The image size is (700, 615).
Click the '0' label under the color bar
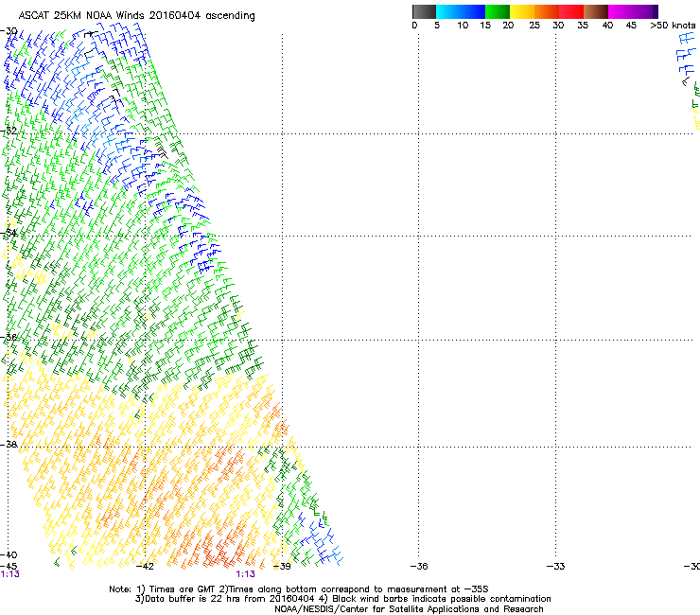414,26
